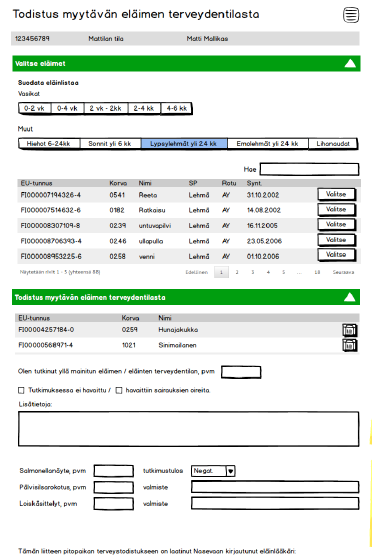Click Valitse for Ratkaisu
The width and height of the screenshot is (372, 557).
336,210
